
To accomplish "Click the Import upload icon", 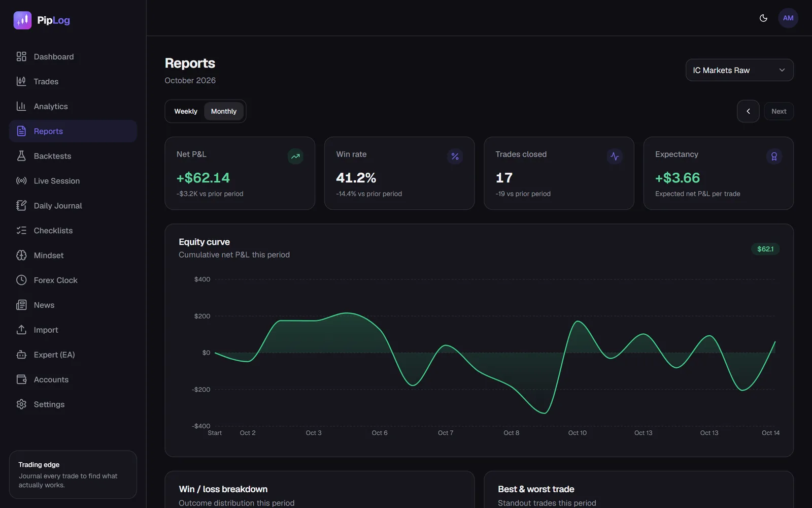I will pos(21,330).
